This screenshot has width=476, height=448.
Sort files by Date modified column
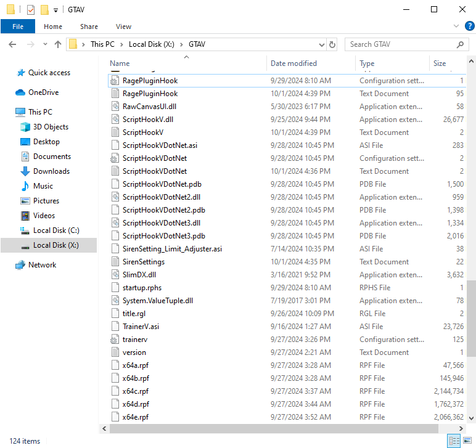[293, 63]
